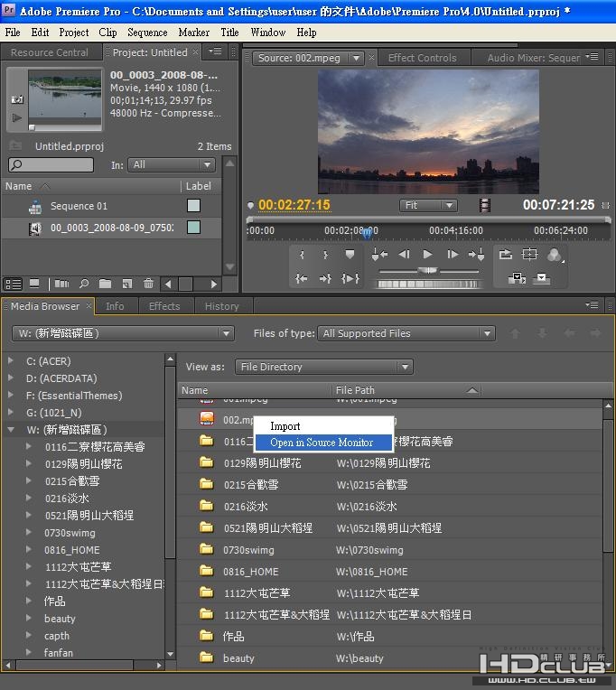Click the Project panel search field
Image resolution: width=616 pixels, height=690 pixels.
pos(51,164)
